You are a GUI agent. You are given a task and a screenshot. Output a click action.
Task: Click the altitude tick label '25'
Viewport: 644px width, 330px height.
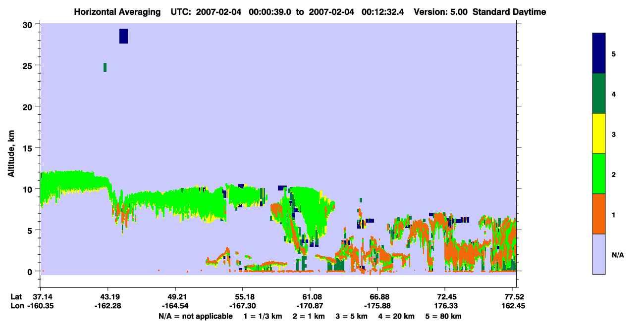[28, 65]
